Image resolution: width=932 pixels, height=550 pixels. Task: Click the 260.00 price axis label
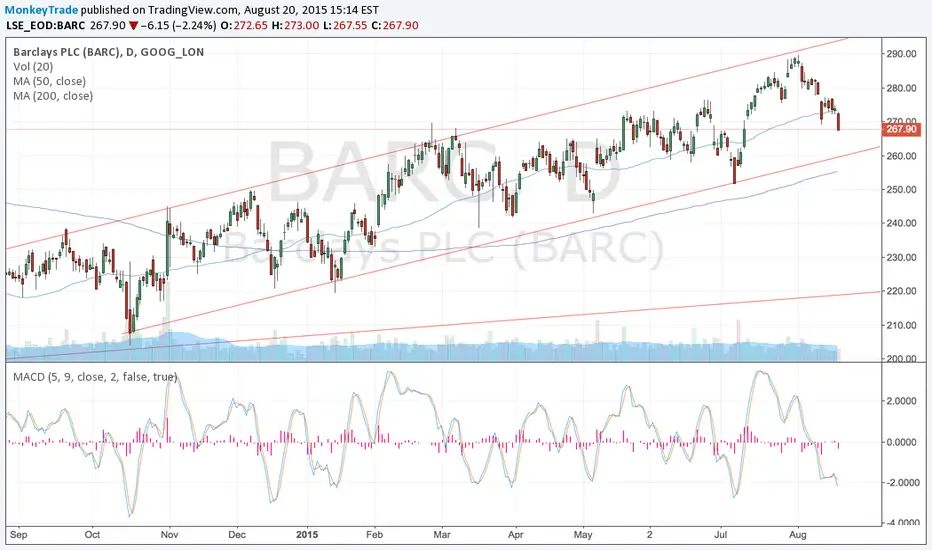(x=902, y=156)
